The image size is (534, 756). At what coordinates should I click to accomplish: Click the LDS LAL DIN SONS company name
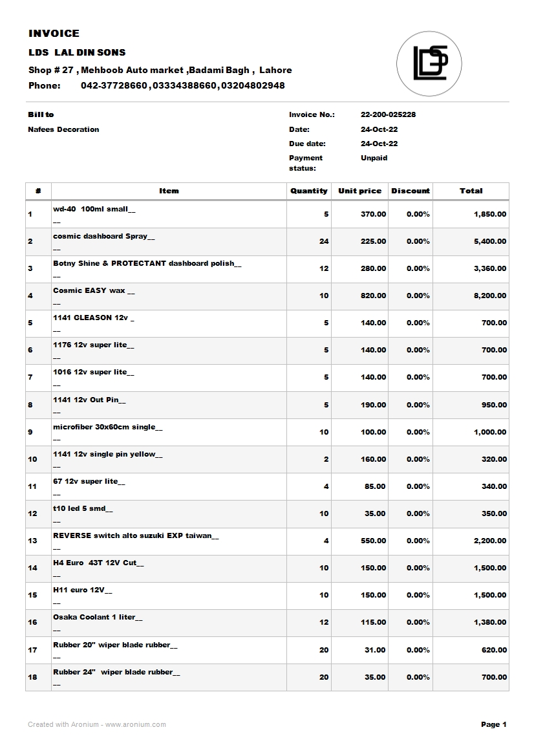(77, 52)
